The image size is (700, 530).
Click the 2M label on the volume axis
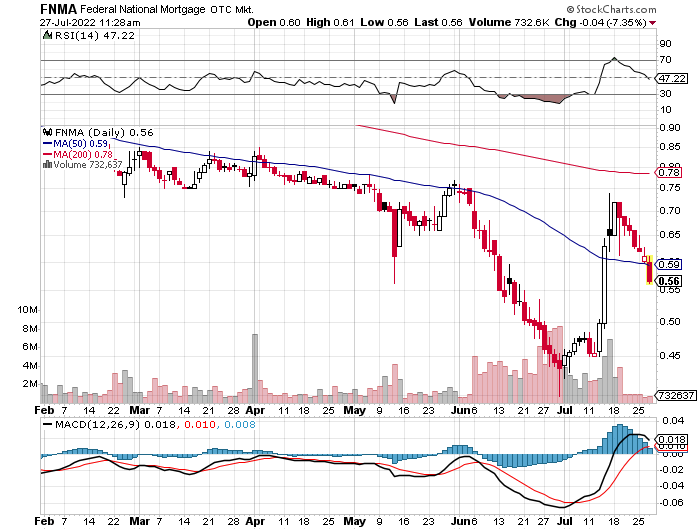[29, 384]
